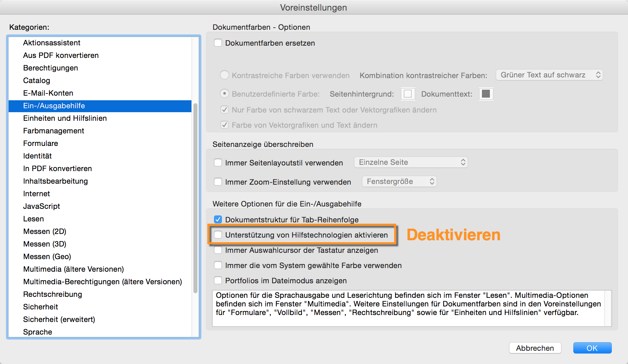The width and height of the screenshot is (628, 364).
Task: Open Grüner Text auf schwarz dropdown
Action: (x=549, y=75)
